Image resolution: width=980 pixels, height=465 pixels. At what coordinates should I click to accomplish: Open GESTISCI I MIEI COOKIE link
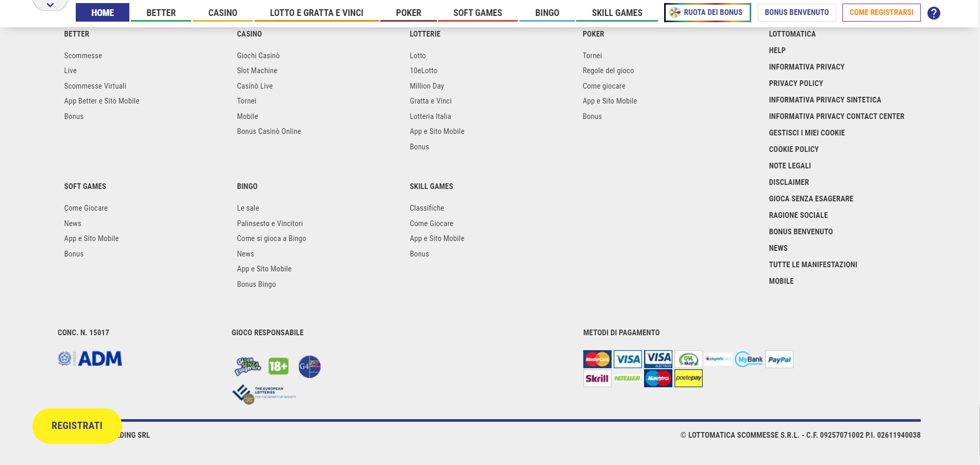pos(807,133)
